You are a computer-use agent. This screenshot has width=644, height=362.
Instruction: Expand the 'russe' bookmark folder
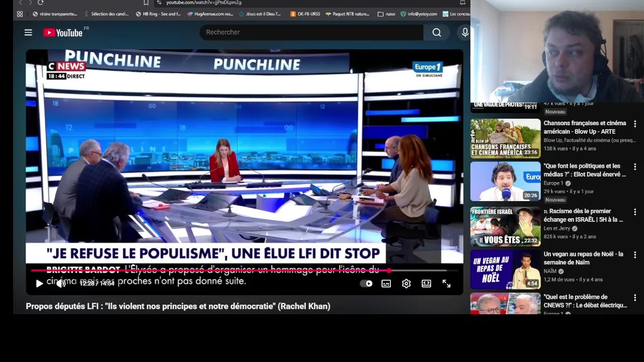click(386, 14)
